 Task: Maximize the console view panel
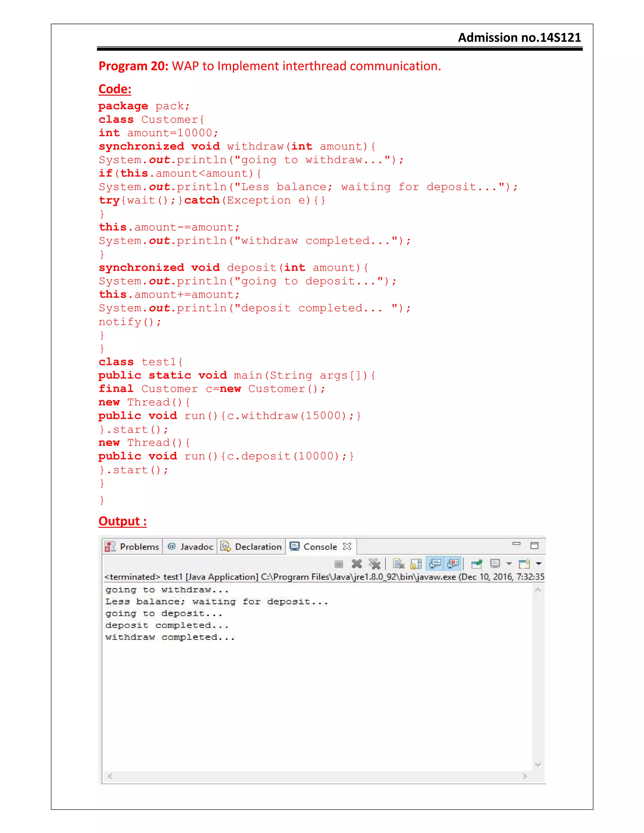click(x=534, y=545)
